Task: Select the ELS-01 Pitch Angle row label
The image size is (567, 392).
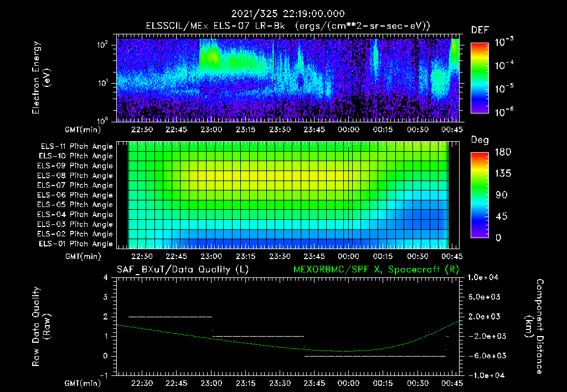Action: (76, 244)
